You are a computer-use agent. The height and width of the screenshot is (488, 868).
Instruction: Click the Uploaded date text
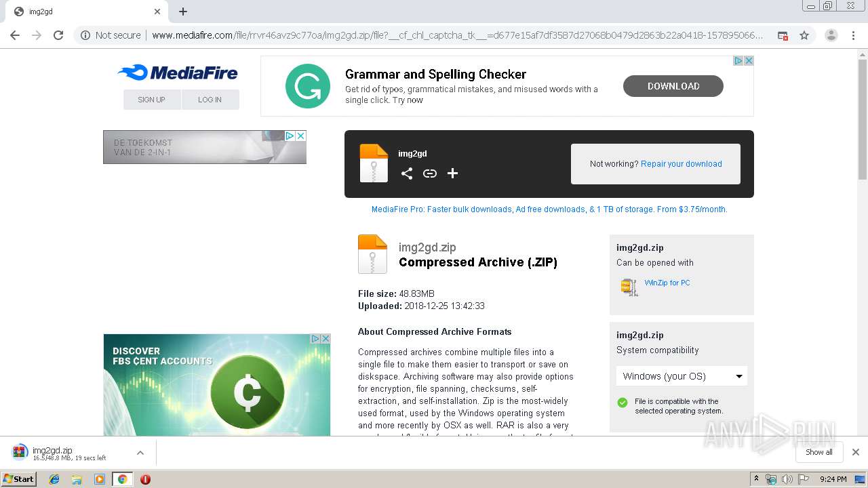[421, 306]
